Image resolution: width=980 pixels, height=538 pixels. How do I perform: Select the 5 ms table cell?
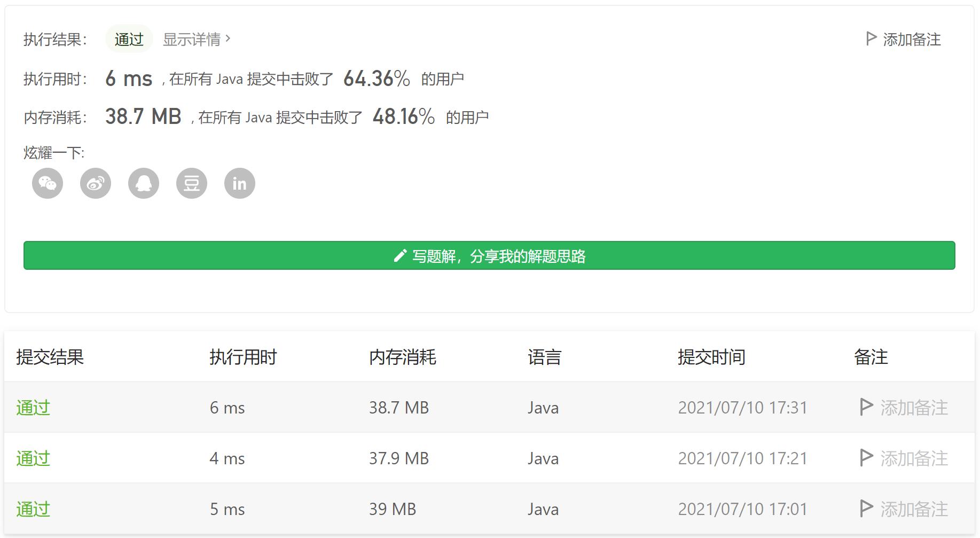click(x=227, y=509)
